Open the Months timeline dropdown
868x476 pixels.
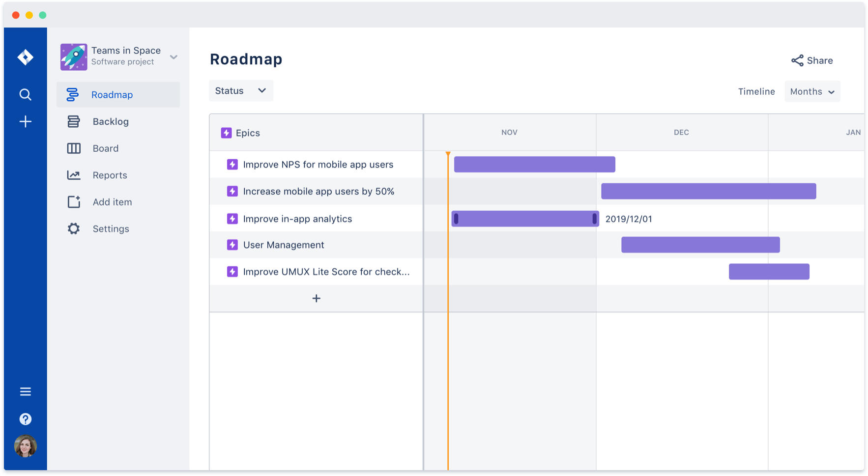[x=812, y=91]
